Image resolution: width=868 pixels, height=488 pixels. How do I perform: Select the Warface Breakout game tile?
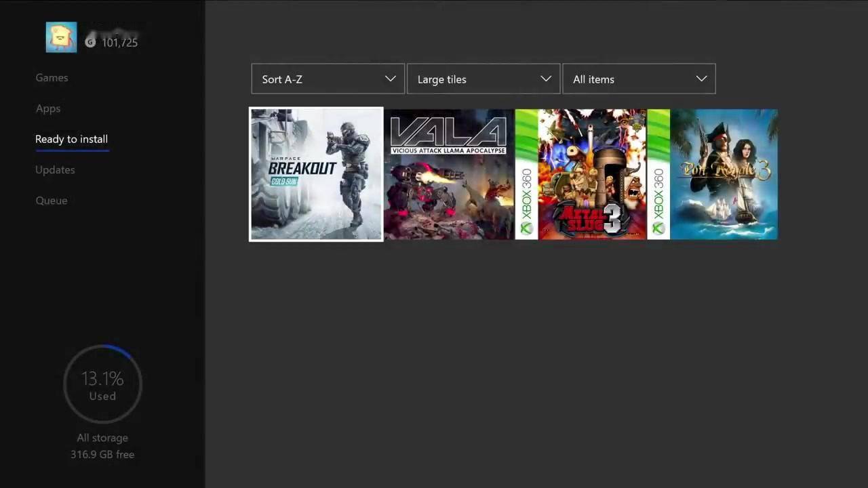click(316, 174)
